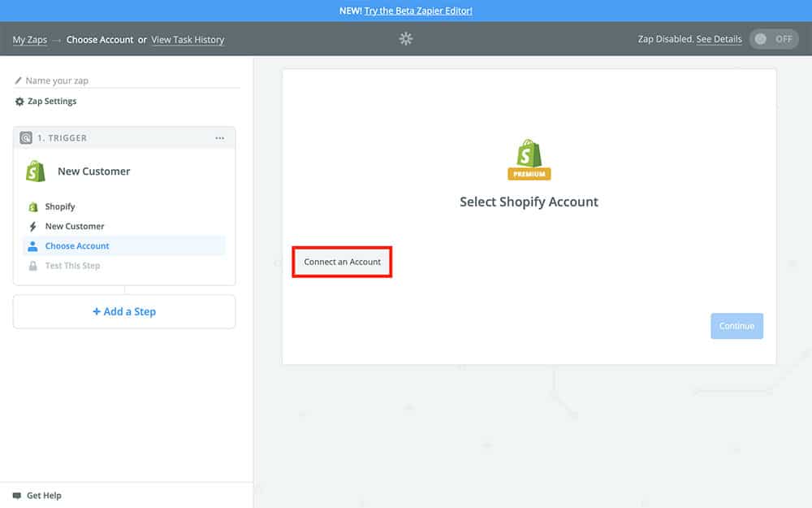Screen dimensions: 812x508
Task: Click the Name your zap field
Action: [130, 80]
